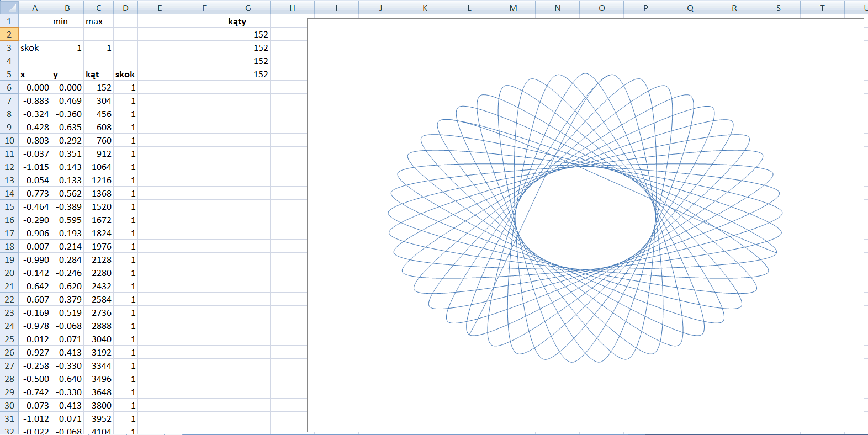Click the bold 'skok' heading in column D
Image resolution: width=868 pixels, height=435 pixels.
point(125,74)
